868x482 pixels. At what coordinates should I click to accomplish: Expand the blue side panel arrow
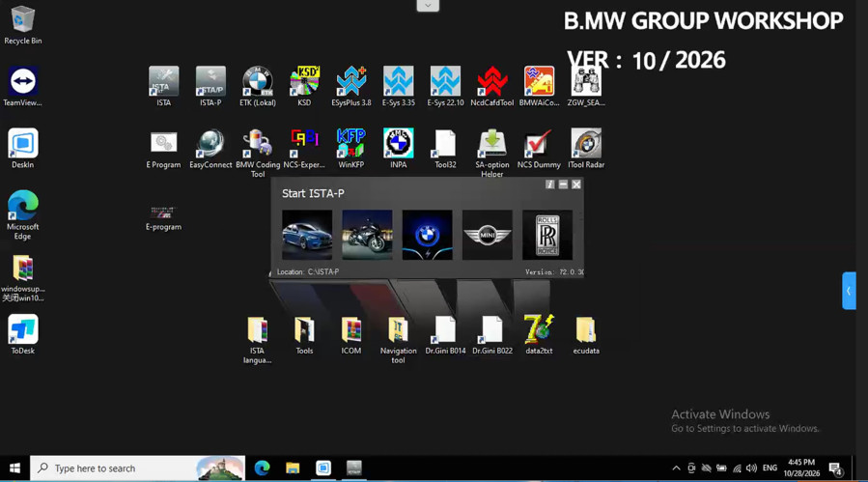849,291
